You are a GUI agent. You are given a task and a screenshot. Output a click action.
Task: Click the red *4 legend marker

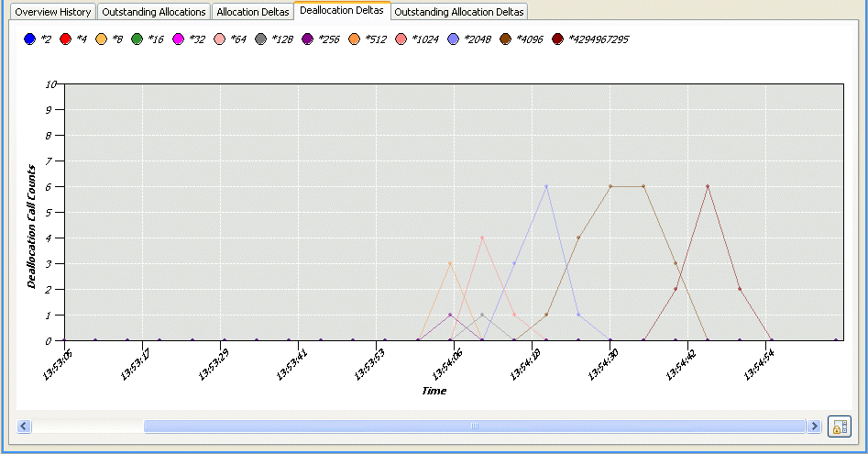[x=65, y=39]
